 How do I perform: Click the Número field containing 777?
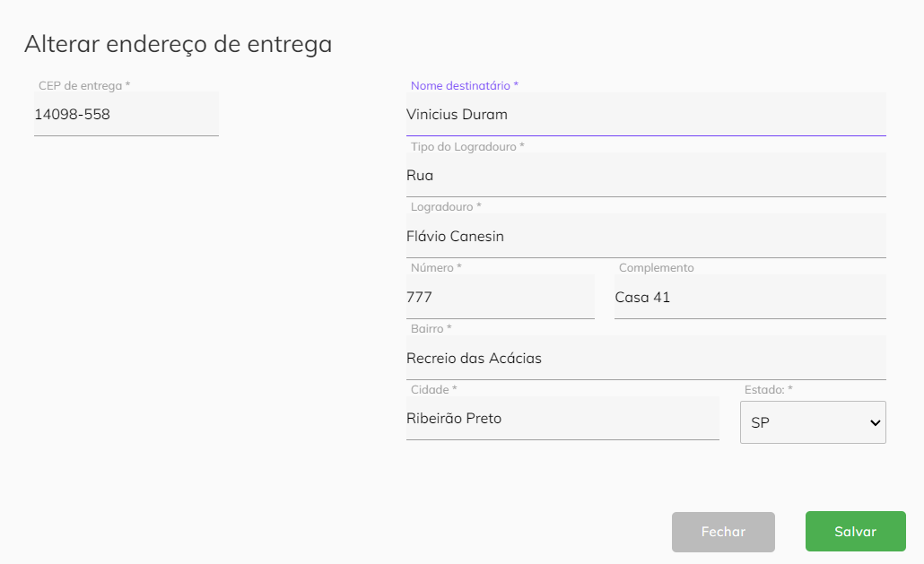[501, 297]
